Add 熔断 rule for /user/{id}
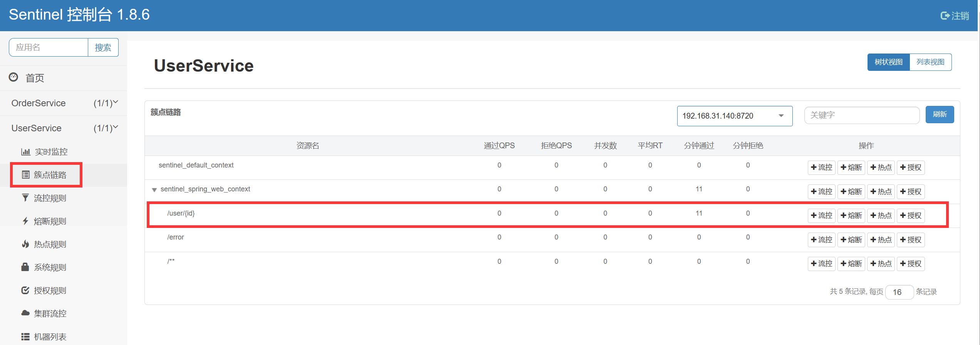Screen dimensions: 980x345 tap(851, 216)
